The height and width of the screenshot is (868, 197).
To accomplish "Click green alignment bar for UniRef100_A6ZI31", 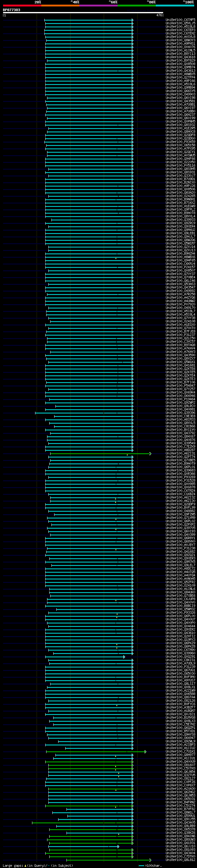I will pos(101,454).
